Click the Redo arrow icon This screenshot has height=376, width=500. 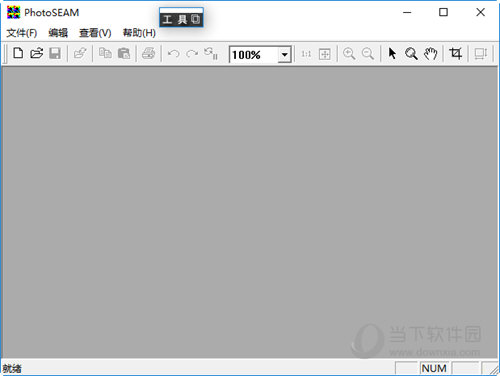(x=192, y=53)
